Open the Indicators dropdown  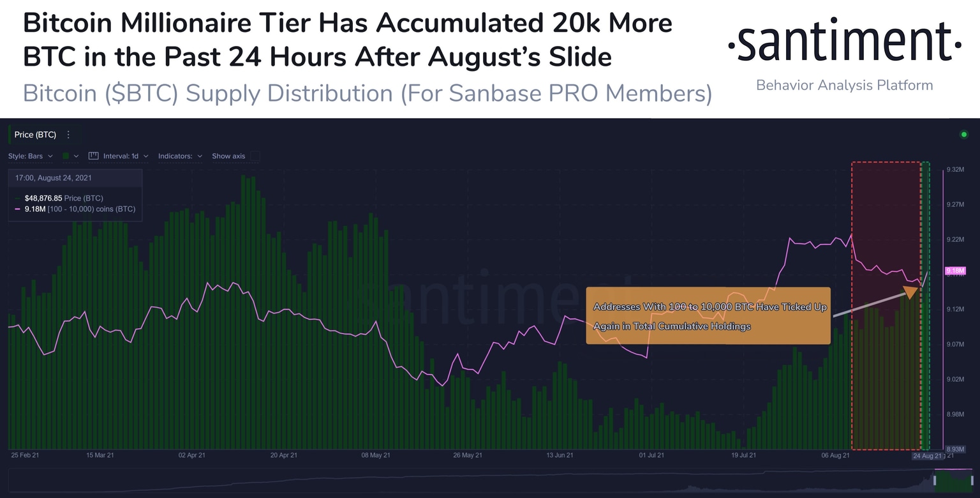[x=179, y=156]
